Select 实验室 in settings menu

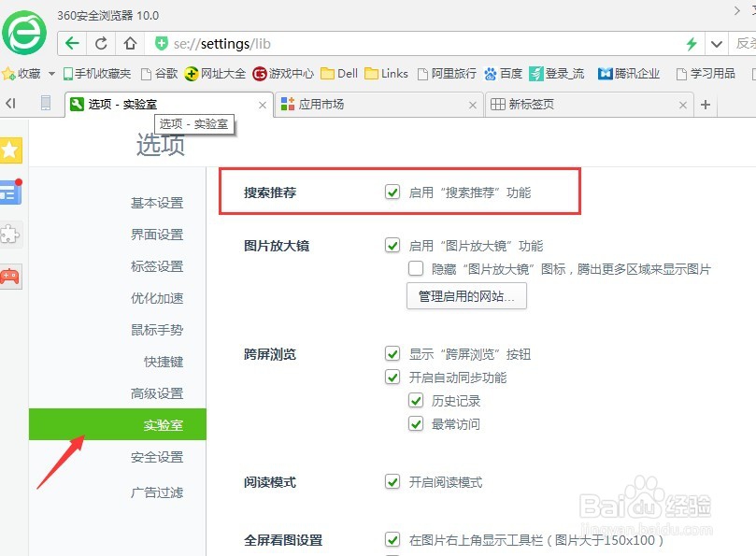[x=118, y=424]
